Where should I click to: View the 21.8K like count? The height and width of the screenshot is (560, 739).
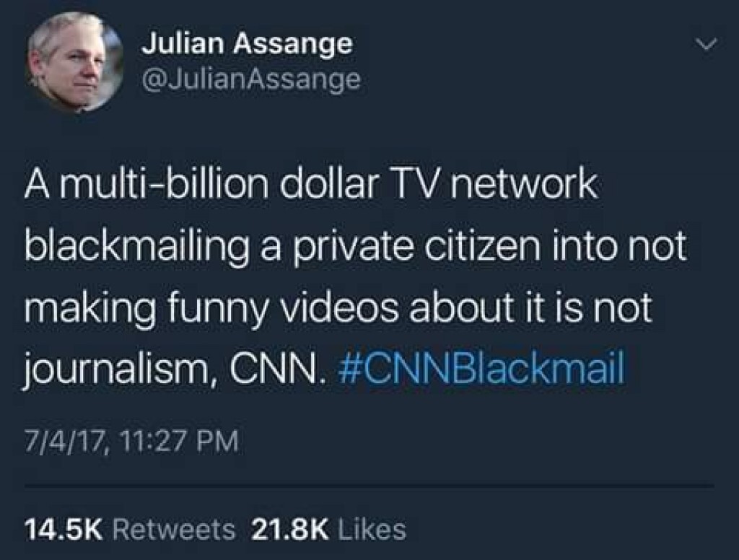290,529
